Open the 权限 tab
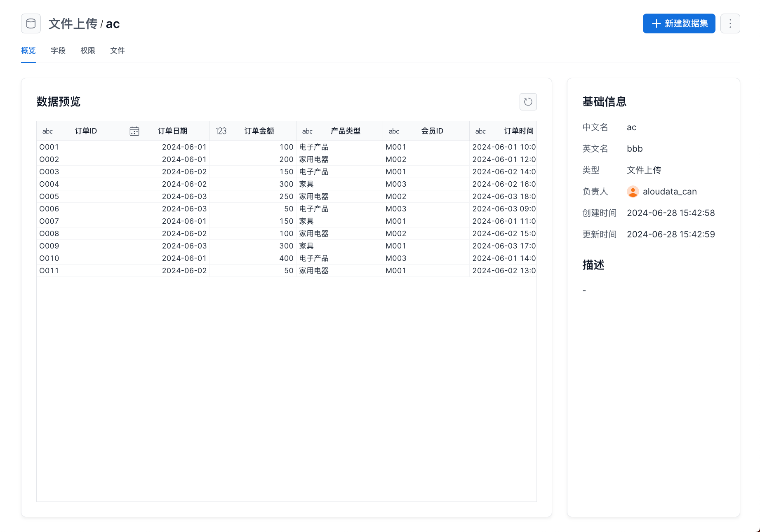Screen dimensions: 760x532 [x=88, y=51]
